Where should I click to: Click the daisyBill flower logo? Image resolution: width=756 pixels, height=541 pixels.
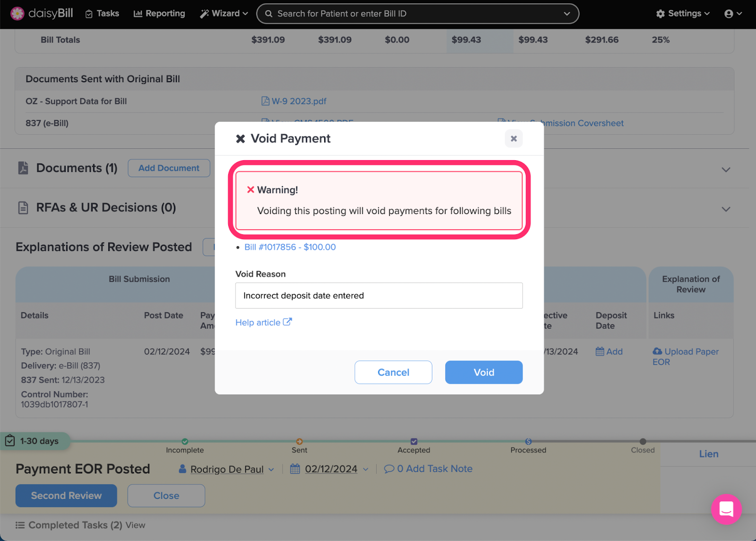(17, 13)
